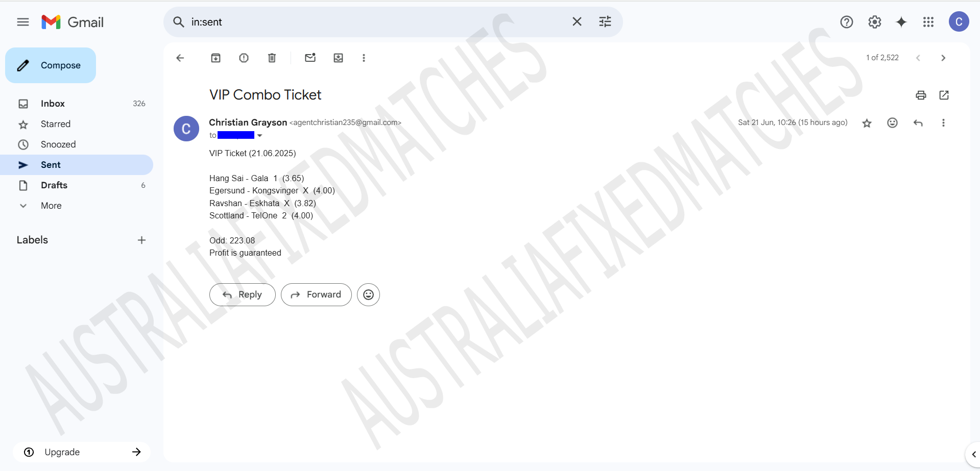The width and height of the screenshot is (980, 471).
Task: Report this email as spam
Action: pos(244,58)
